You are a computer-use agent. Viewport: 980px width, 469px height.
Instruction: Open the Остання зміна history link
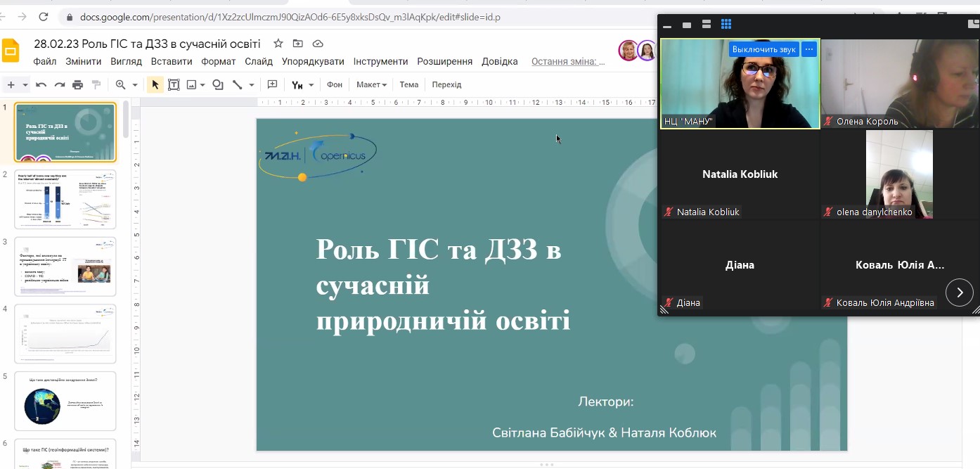click(x=568, y=62)
